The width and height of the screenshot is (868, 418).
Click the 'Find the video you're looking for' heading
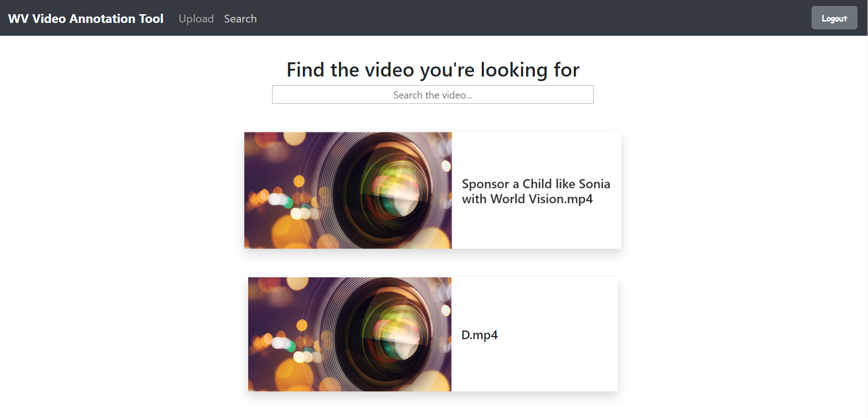coord(433,70)
